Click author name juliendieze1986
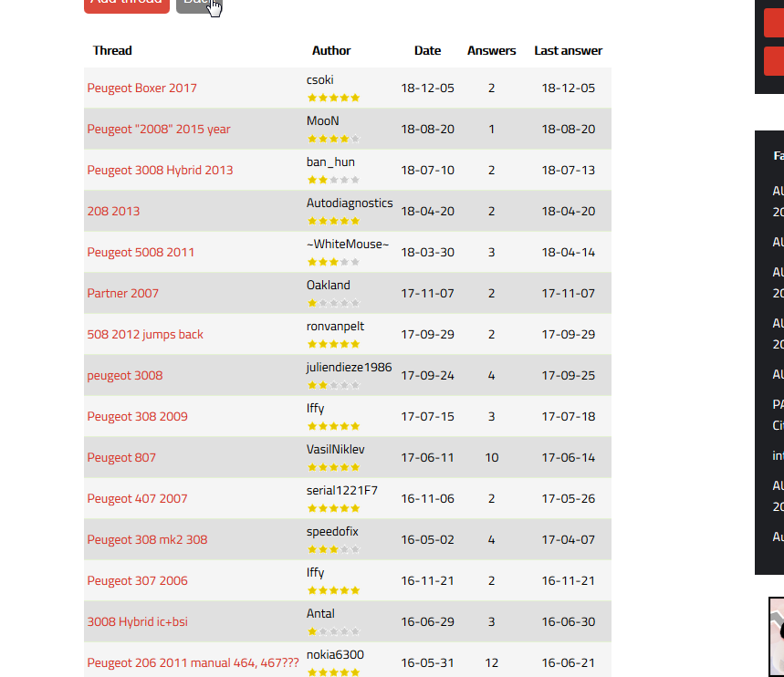Viewport: 784px width, 677px height. pos(349,367)
